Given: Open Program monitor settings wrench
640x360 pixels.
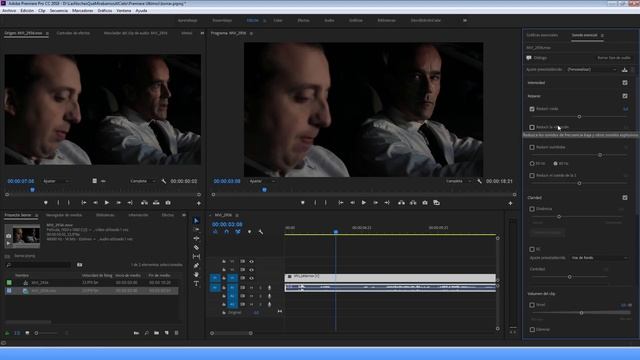Looking at the screenshot, I should 479,181.
